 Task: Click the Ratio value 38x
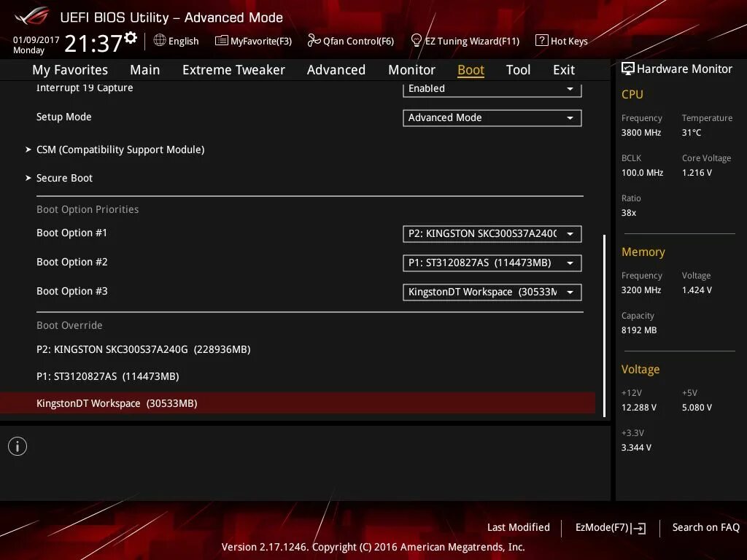click(x=629, y=213)
